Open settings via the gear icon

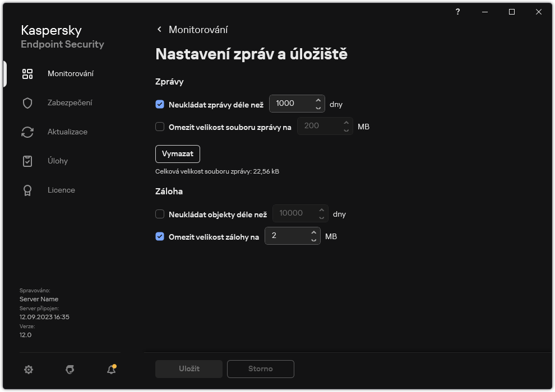pyautogui.click(x=29, y=370)
